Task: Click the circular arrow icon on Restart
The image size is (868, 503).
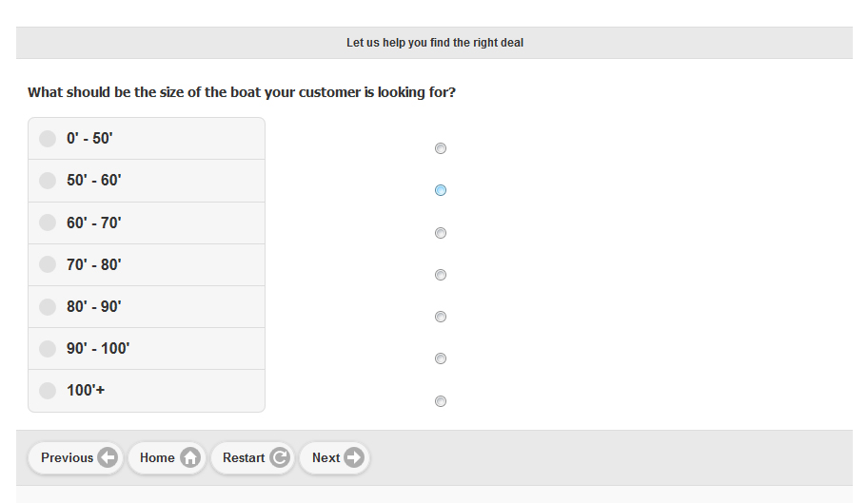Action: (280, 457)
